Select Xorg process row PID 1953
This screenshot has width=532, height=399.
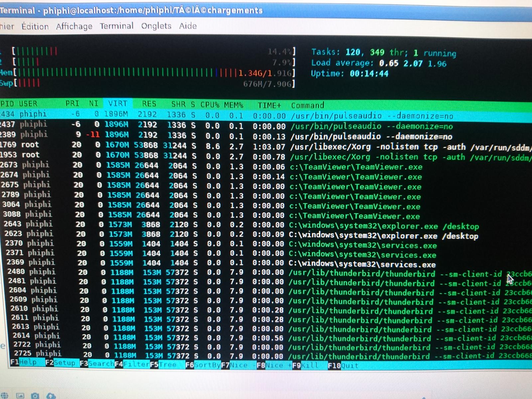click(266, 156)
